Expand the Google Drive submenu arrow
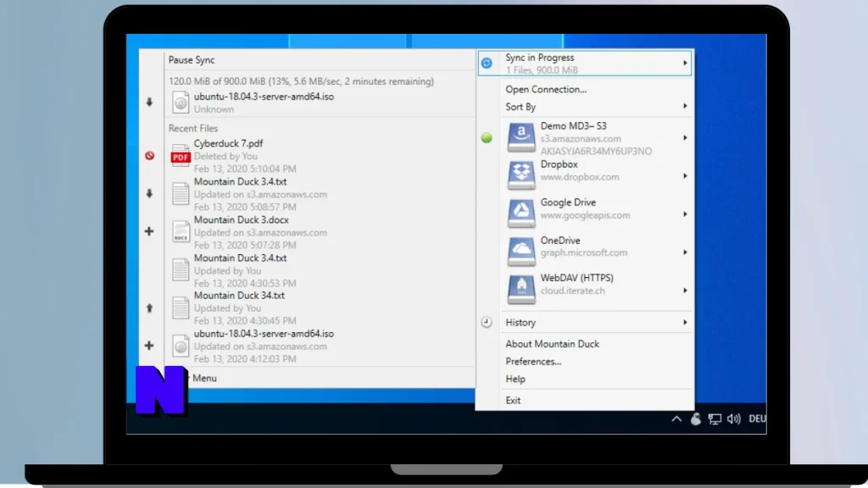The width and height of the screenshot is (868, 488). [x=685, y=214]
